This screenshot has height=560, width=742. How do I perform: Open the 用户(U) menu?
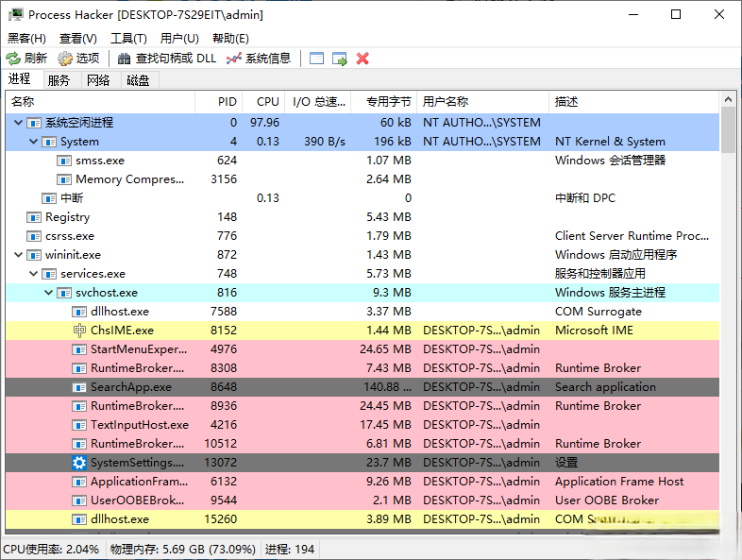179,39
